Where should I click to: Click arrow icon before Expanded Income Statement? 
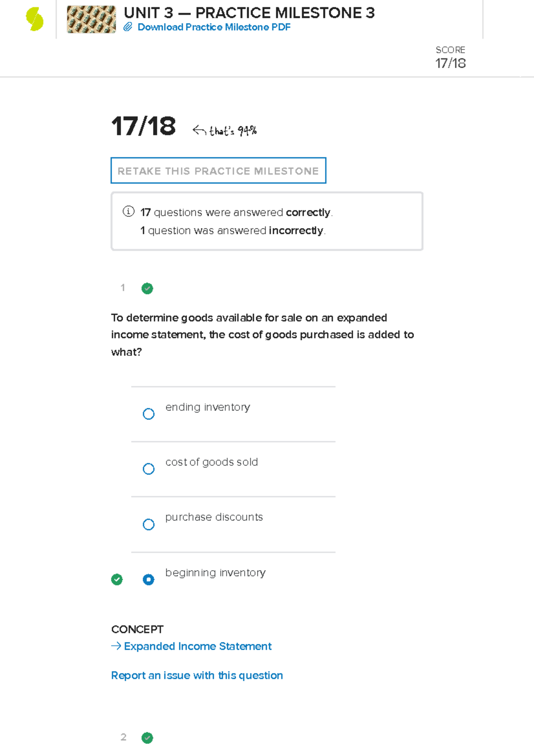point(116,646)
